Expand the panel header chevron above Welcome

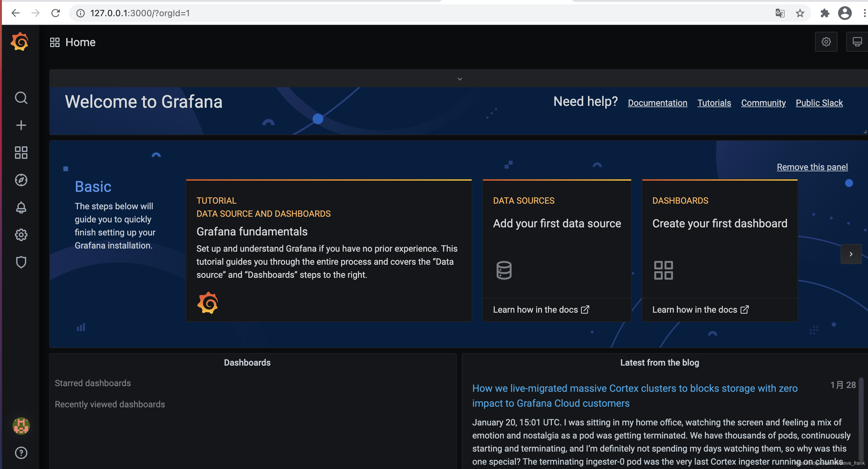460,79
